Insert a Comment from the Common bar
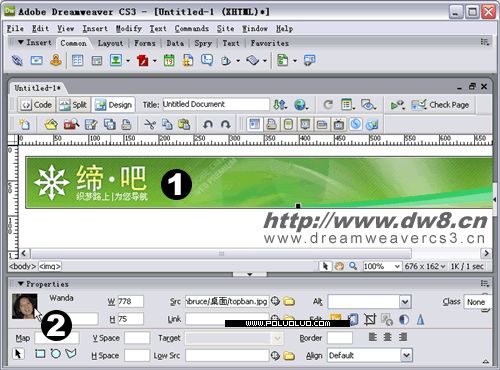This screenshot has width=500, height=370. [x=207, y=61]
